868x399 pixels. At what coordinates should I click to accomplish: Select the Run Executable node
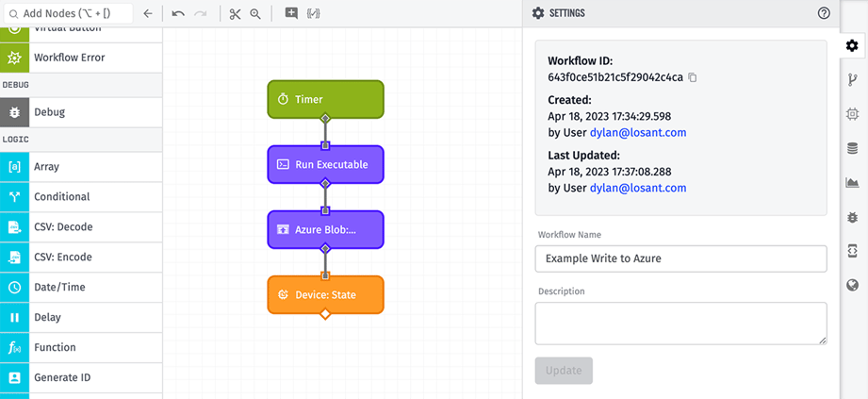point(325,164)
